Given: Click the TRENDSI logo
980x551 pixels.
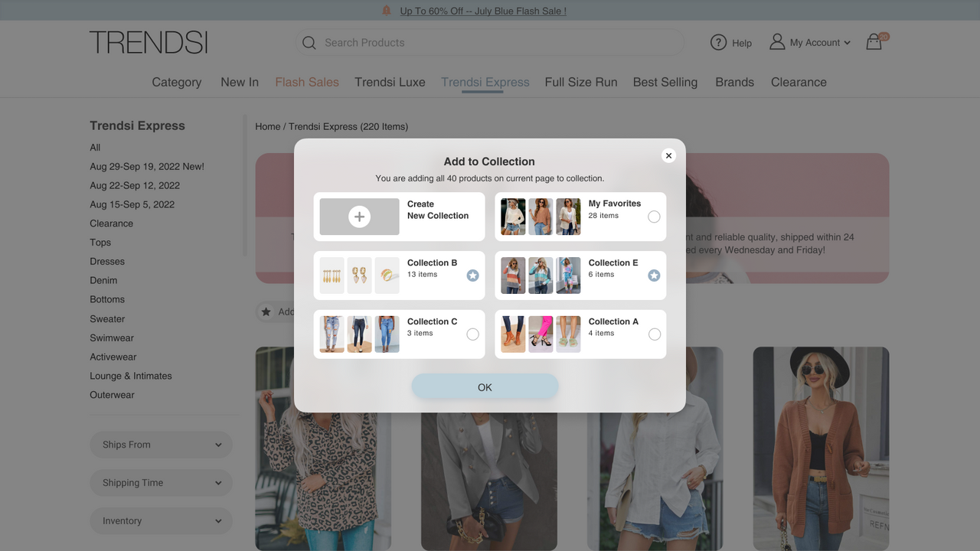Looking at the screenshot, I should coord(149,42).
